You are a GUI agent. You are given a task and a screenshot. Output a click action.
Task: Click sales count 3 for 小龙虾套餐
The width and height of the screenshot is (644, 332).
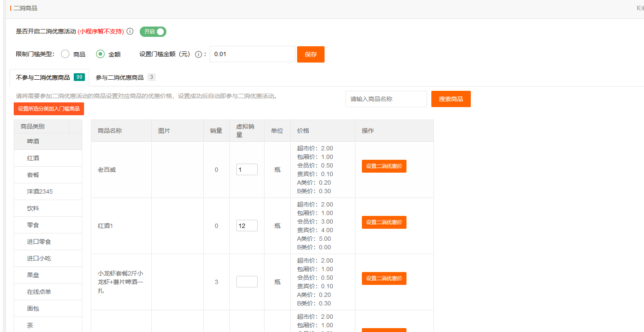click(x=217, y=282)
